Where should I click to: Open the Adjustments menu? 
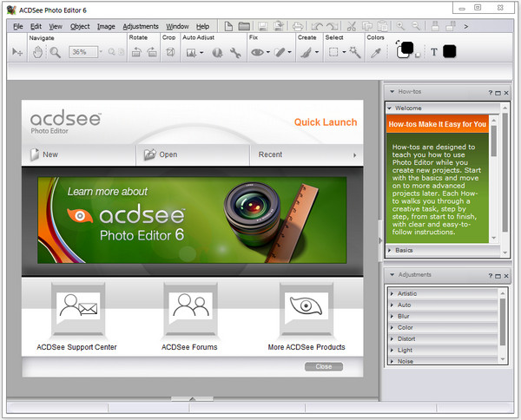(140, 27)
